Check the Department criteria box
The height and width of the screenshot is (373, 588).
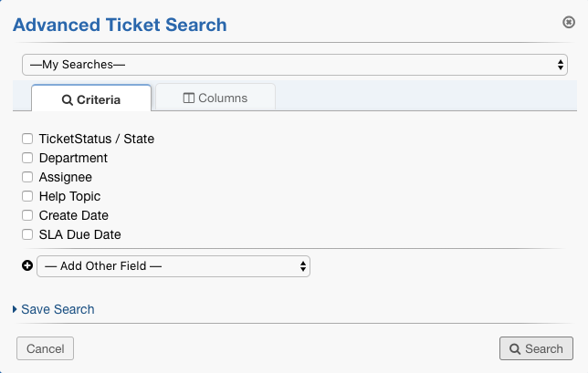click(x=27, y=158)
